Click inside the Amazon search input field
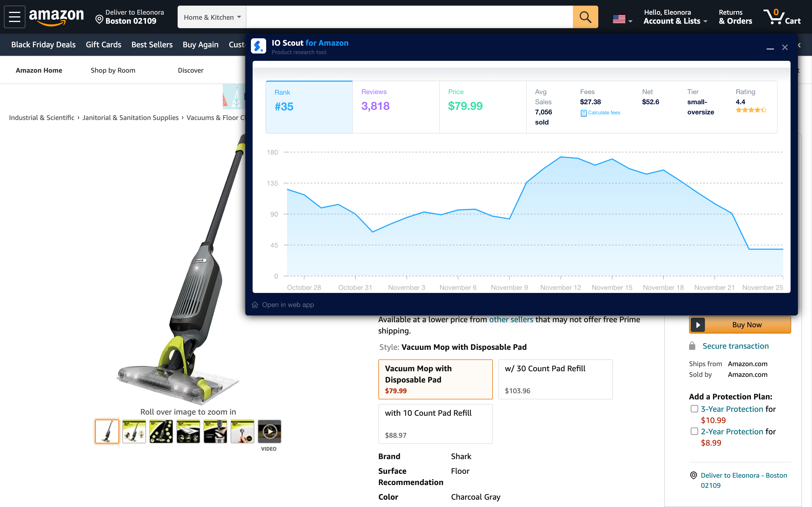This screenshot has width=812, height=507. [409, 17]
